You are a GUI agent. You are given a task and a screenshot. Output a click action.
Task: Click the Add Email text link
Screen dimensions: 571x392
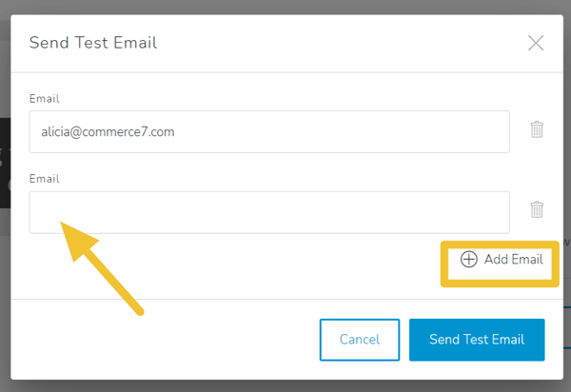[x=514, y=259]
